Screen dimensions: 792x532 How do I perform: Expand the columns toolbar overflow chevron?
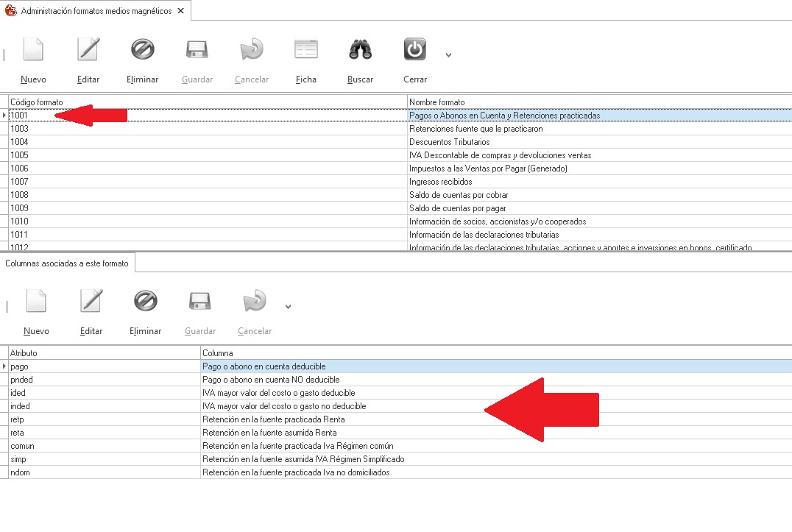288,307
